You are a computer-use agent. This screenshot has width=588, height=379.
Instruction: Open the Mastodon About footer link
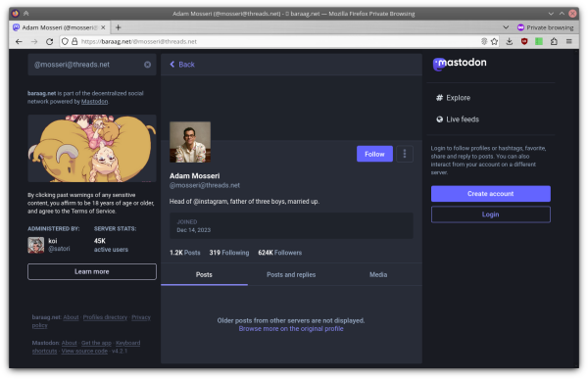pos(69,343)
